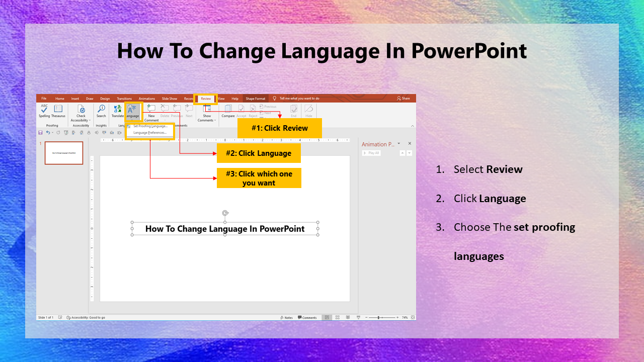Click the Hide Ink icon

pyautogui.click(x=309, y=108)
